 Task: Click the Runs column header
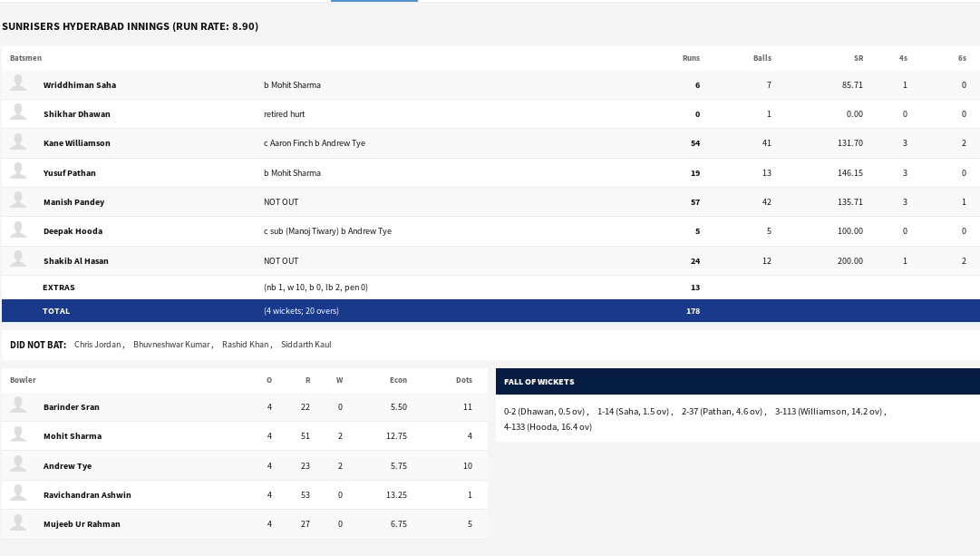click(691, 58)
